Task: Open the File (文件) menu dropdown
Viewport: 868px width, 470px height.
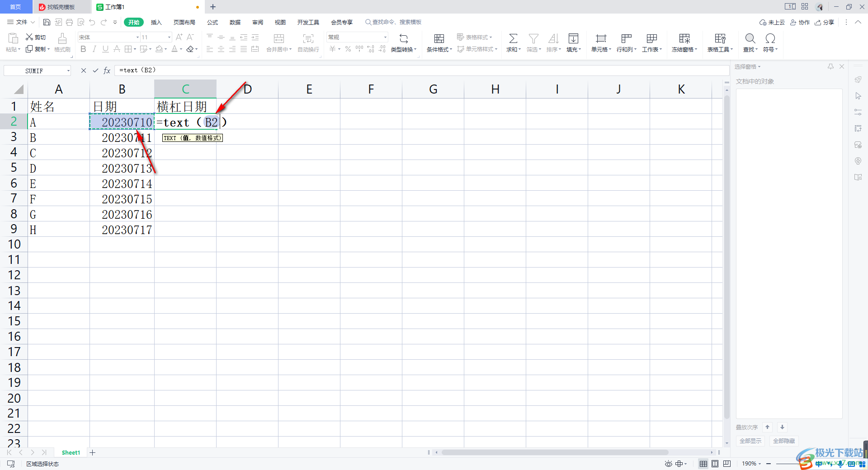Action: (x=21, y=22)
